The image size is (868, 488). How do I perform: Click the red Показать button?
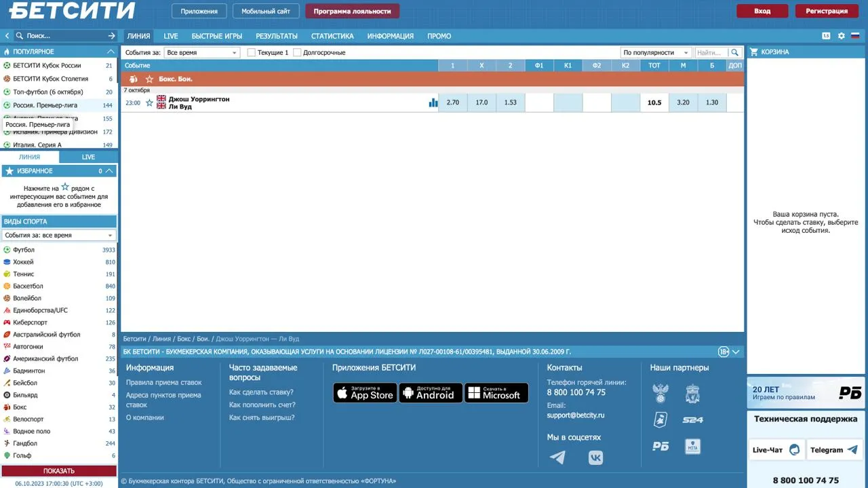59,470
